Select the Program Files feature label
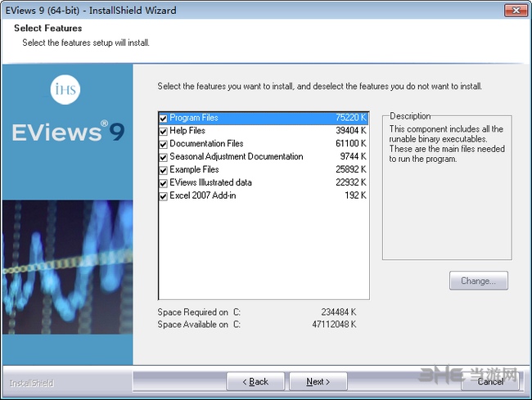 [x=194, y=118]
